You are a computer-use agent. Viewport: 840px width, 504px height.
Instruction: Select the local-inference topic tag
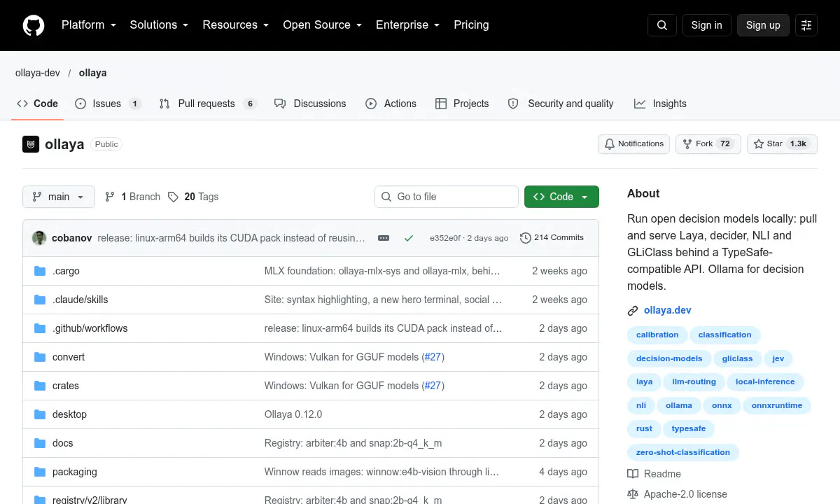tap(765, 382)
